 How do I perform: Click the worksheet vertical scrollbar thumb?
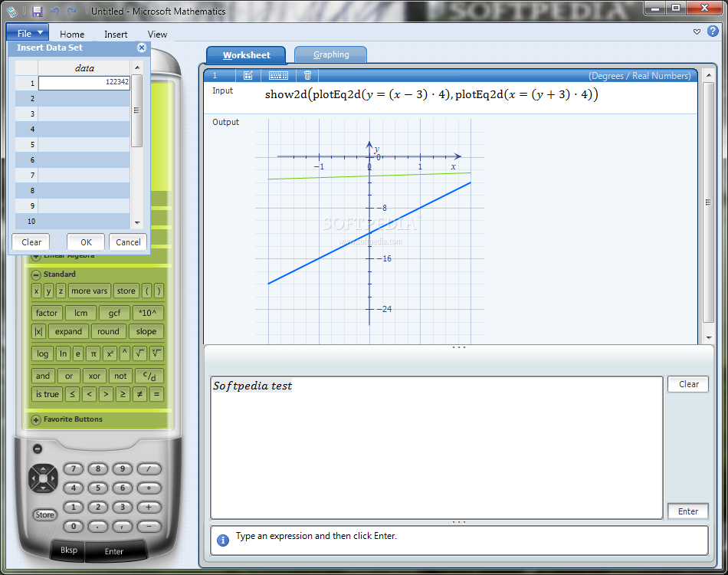[x=708, y=202]
